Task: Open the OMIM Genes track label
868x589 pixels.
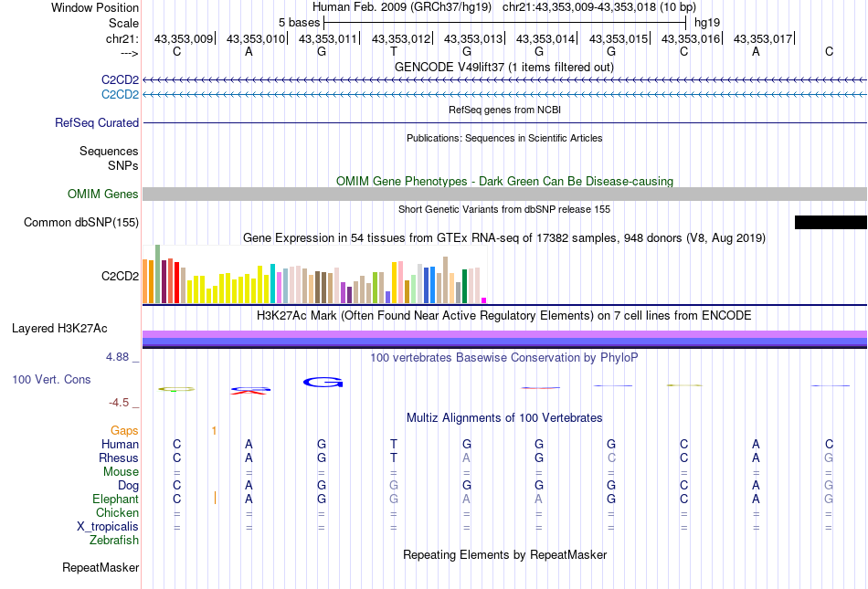Action: click(x=103, y=195)
